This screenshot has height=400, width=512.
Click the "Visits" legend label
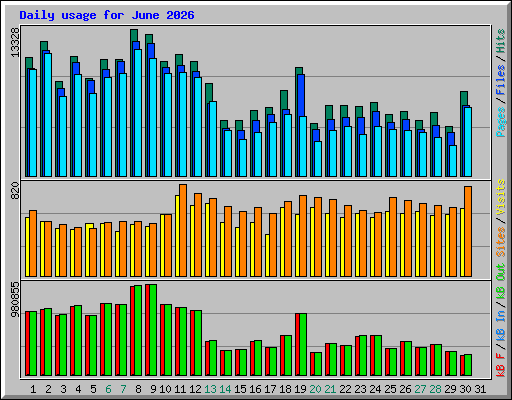[501, 197]
